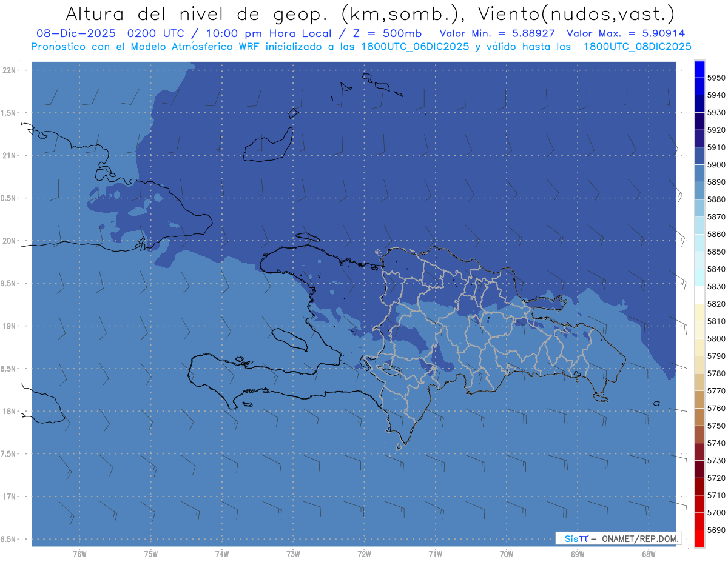Click the 5730 colorbar value
This screenshot has height=562, width=728.
[716, 461]
